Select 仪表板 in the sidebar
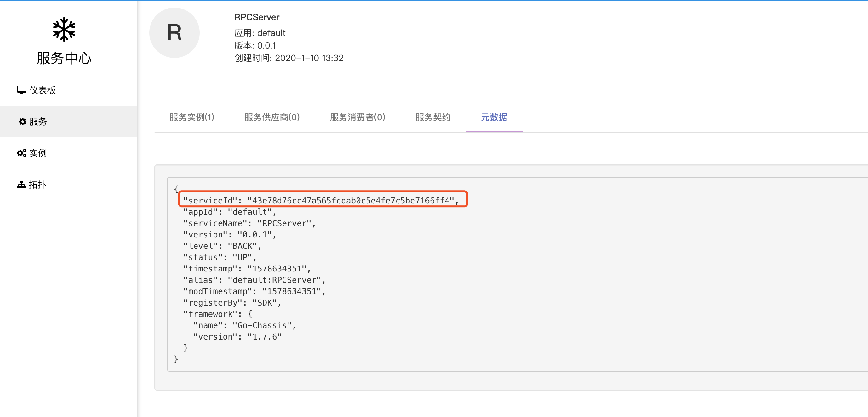868x417 pixels. tap(43, 89)
